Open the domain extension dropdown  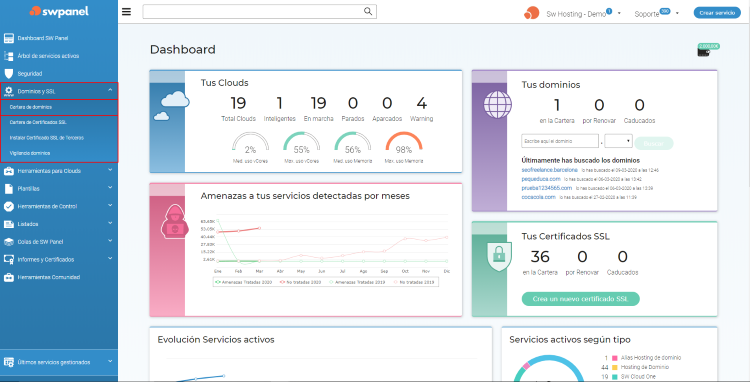pyautogui.click(x=618, y=141)
